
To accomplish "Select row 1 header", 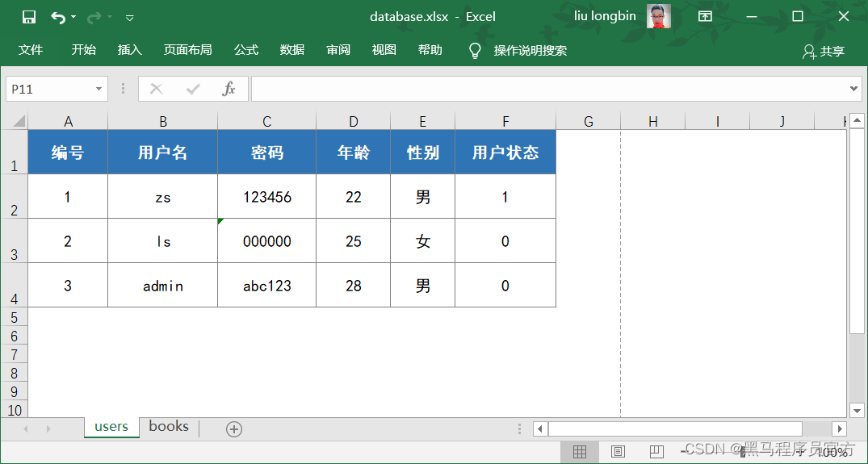I will tap(14, 152).
